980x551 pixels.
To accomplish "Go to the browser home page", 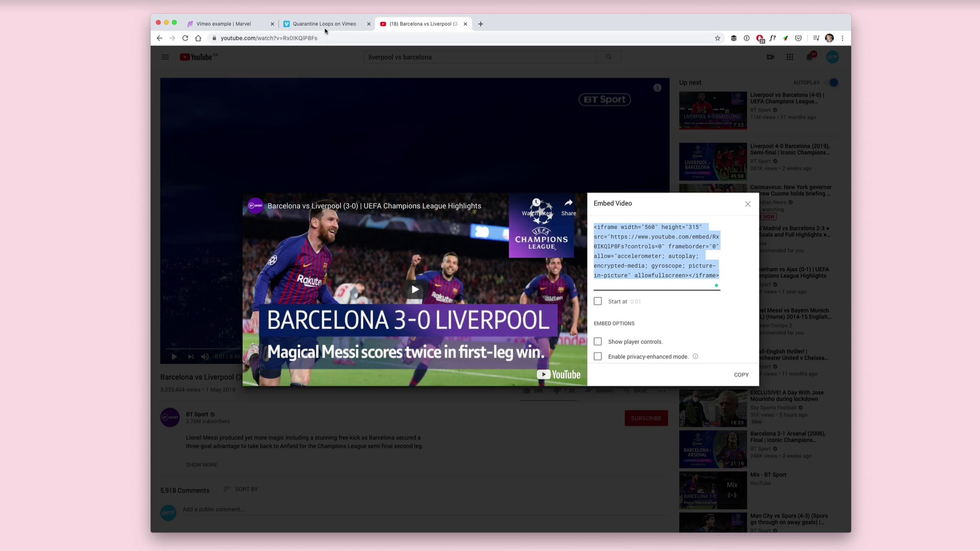I will tap(198, 38).
